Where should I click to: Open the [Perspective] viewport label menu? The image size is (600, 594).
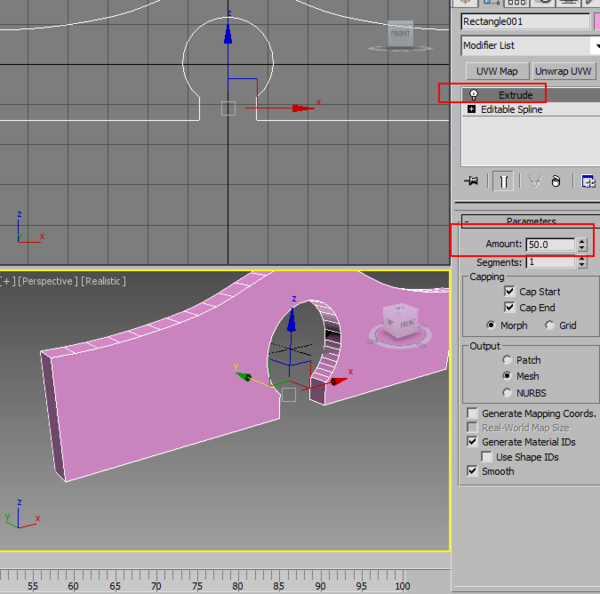tap(47, 281)
